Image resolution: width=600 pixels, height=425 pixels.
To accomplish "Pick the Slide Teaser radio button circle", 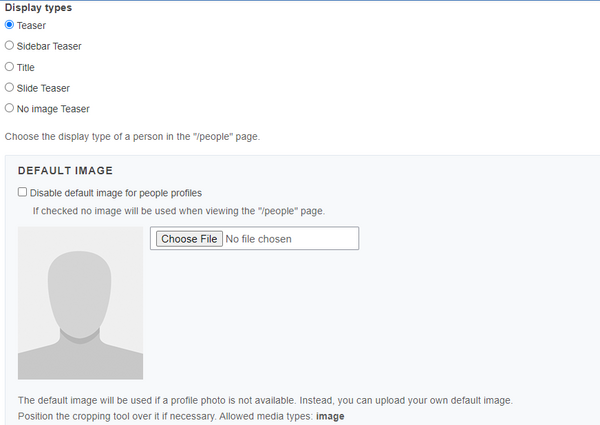I will pyautogui.click(x=10, y=88).
